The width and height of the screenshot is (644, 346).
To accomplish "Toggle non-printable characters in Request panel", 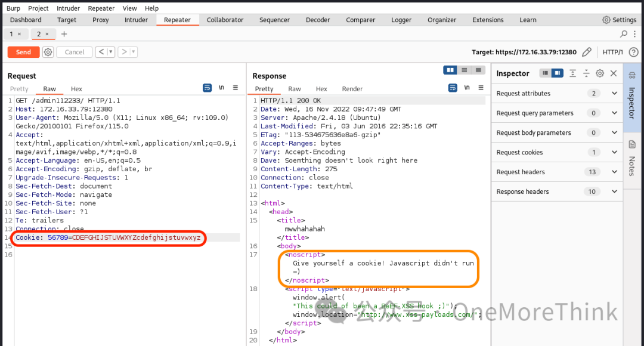I will click(221, 88).
